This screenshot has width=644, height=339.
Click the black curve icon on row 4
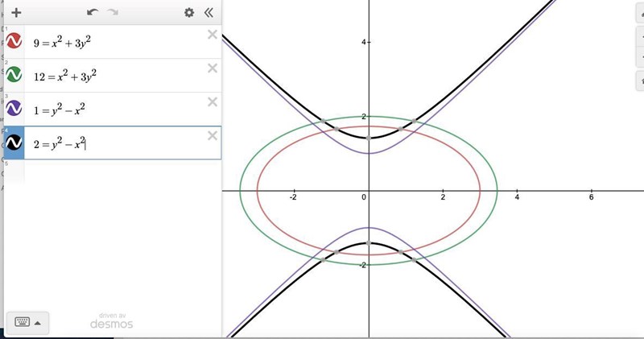point(14,143)
